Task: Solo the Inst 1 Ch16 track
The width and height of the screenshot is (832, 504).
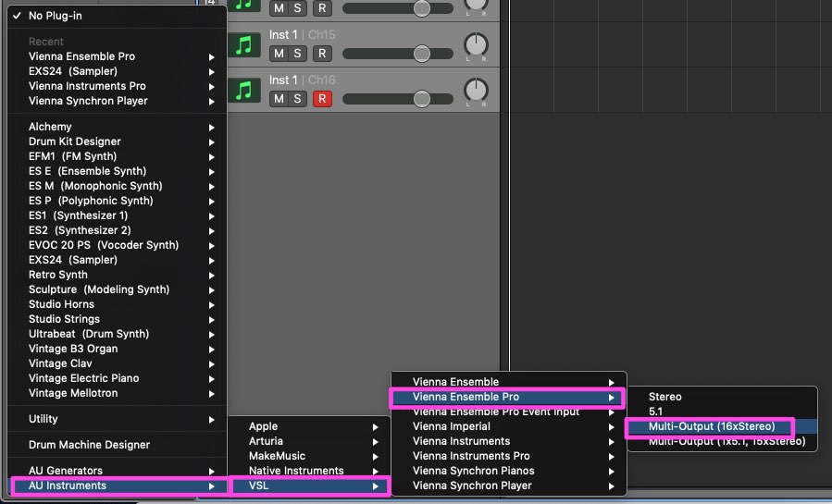Action: (x=298, y=99)
